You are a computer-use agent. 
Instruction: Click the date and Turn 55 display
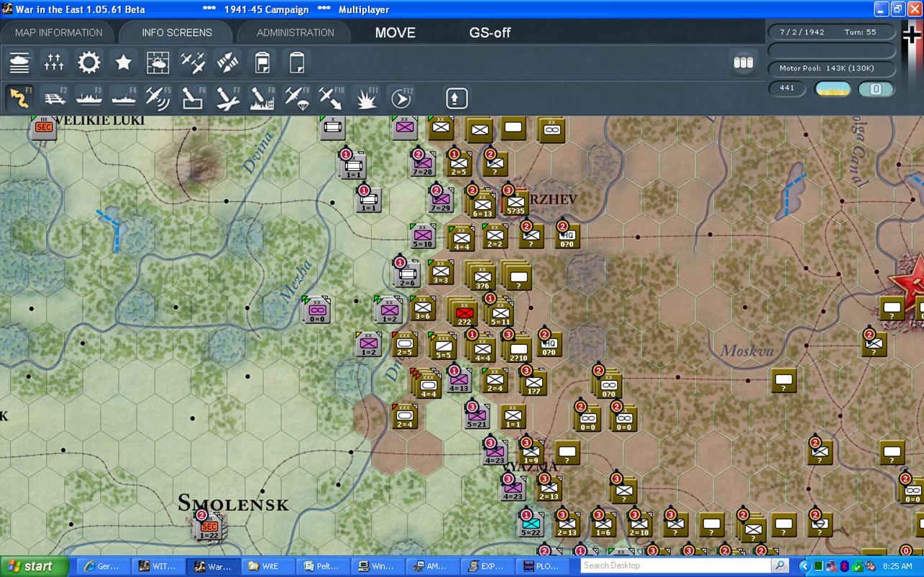(x=832, y=32)
